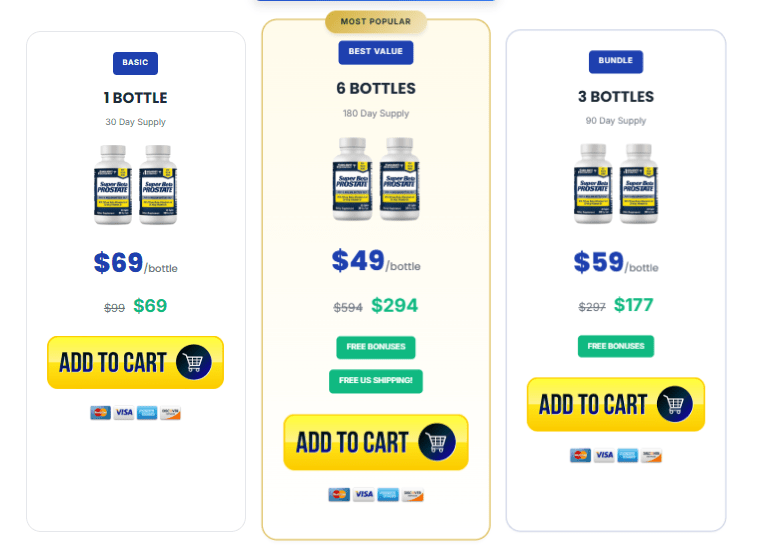Image resolution: width=758 pixels, height=551 pixels.
Task: Click the 1 Bottle product image
Action: coord(135,185)
